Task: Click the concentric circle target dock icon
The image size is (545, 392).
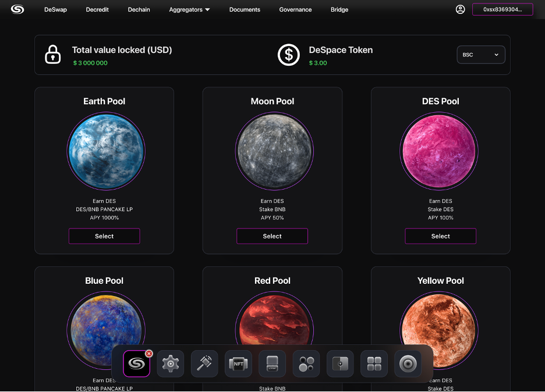Action: (408, 364)
